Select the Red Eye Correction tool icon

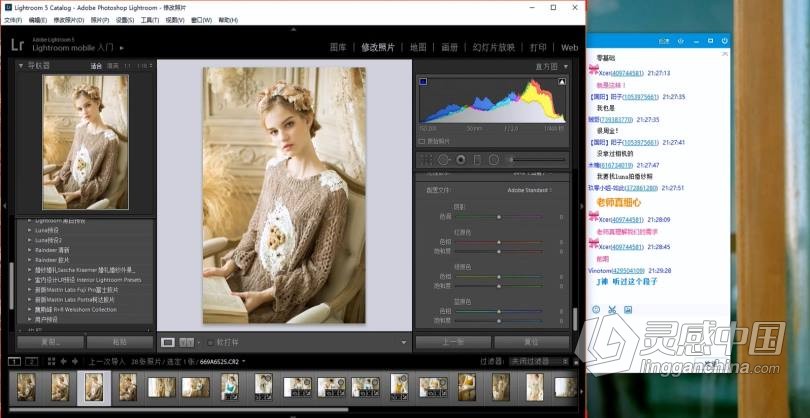(x=460, y=160)
